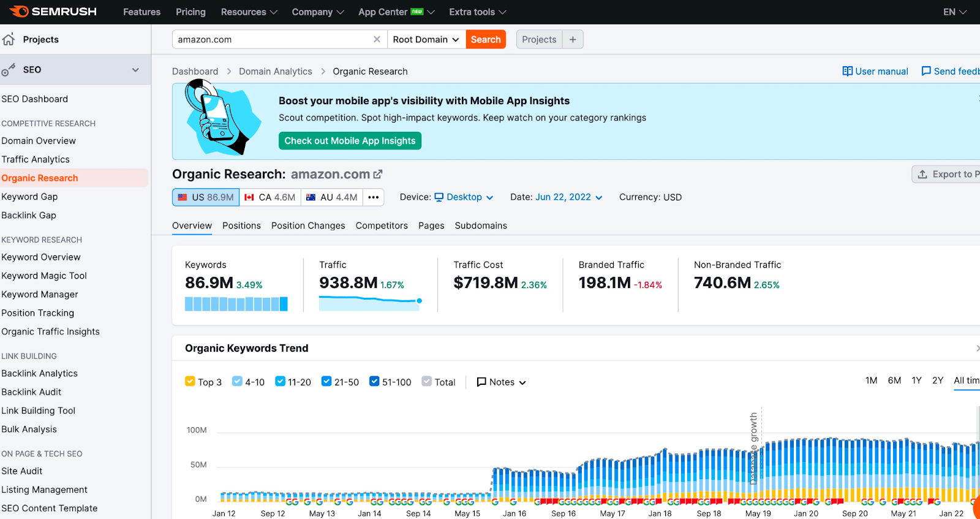
Task: Select the Canada flag database CA 4.6M
Action: (x=270, y=197)
